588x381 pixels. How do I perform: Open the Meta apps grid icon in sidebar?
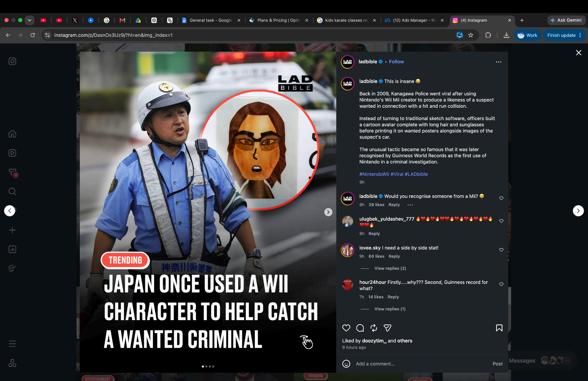pyautogui.click(x=12, y=363)
